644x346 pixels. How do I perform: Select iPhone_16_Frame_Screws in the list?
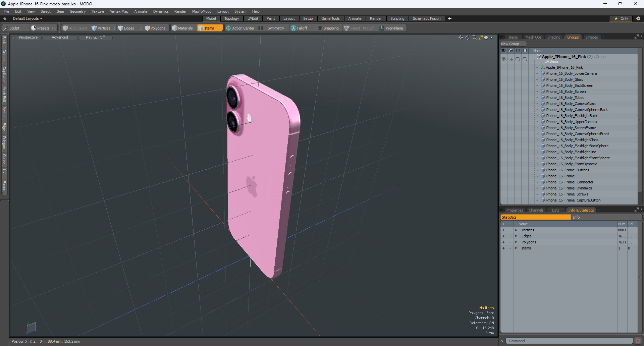(x=567, y=194)
